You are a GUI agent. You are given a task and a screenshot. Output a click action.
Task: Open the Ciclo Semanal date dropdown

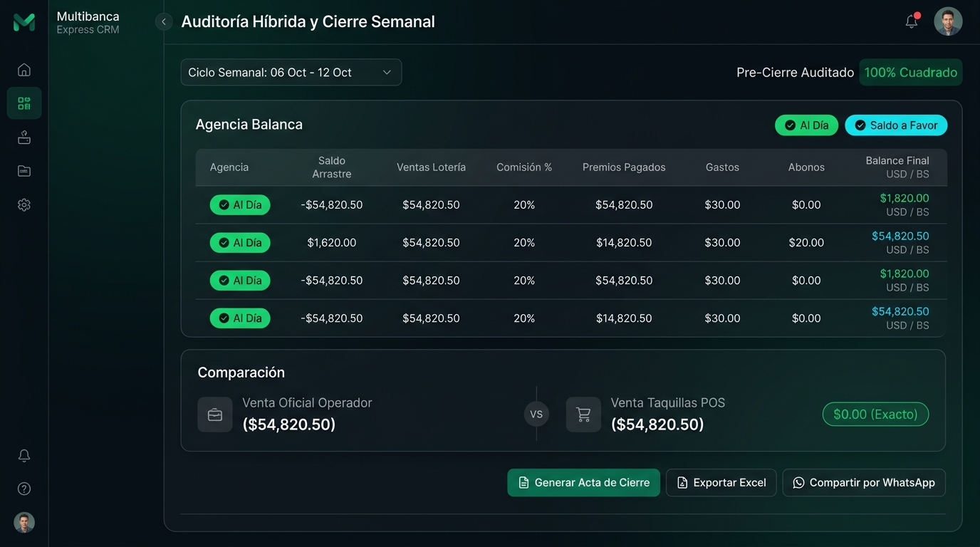click(x=291, y=73)
